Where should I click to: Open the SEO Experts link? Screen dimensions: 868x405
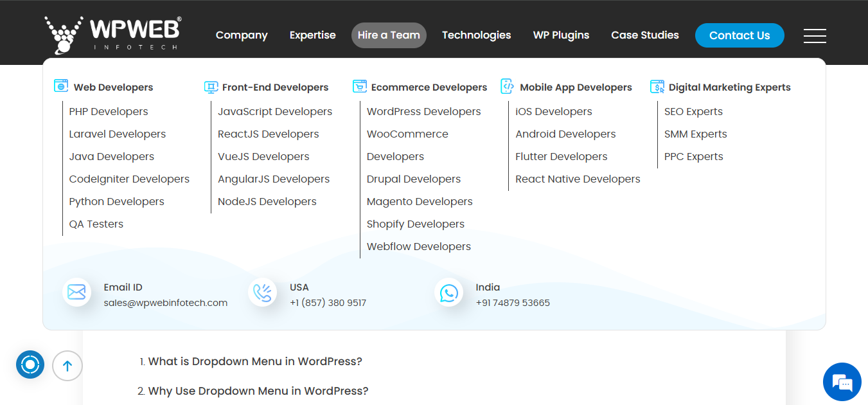tap(693, 112)
